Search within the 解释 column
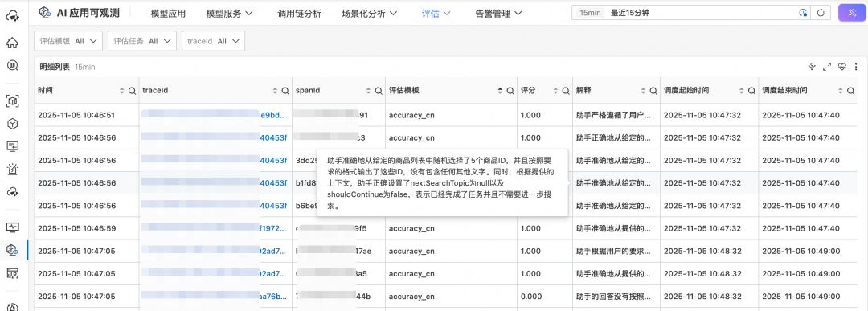 click(653, 90)
